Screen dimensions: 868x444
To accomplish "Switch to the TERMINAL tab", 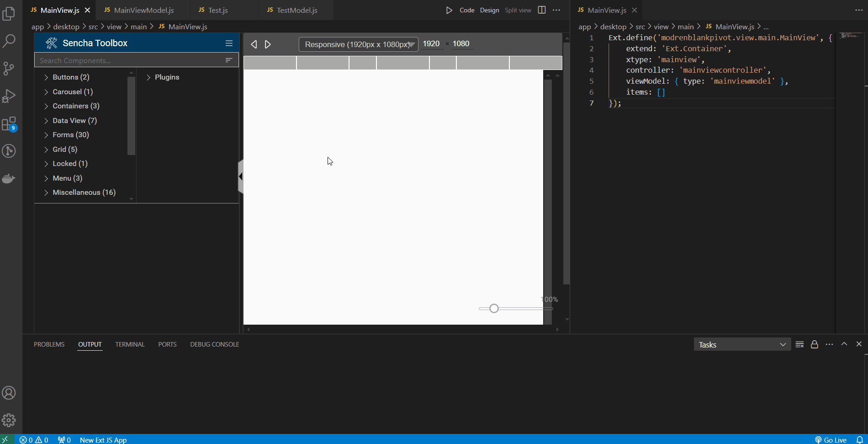I will 130,344.
